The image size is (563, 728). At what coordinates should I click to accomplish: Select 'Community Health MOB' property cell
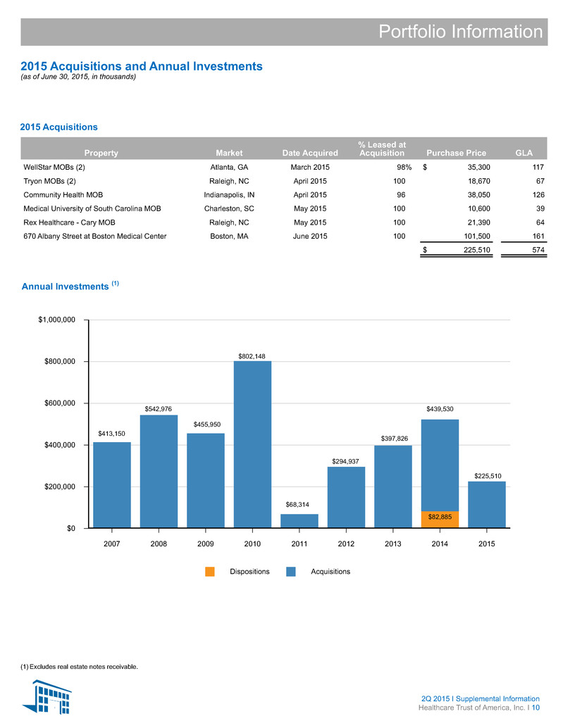[63, 195]
